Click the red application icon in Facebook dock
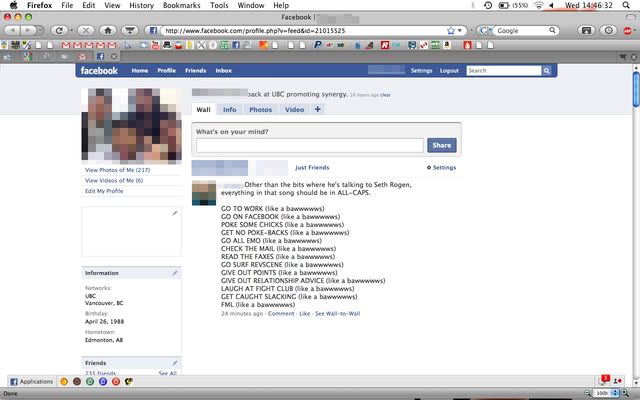 point(116,382)
